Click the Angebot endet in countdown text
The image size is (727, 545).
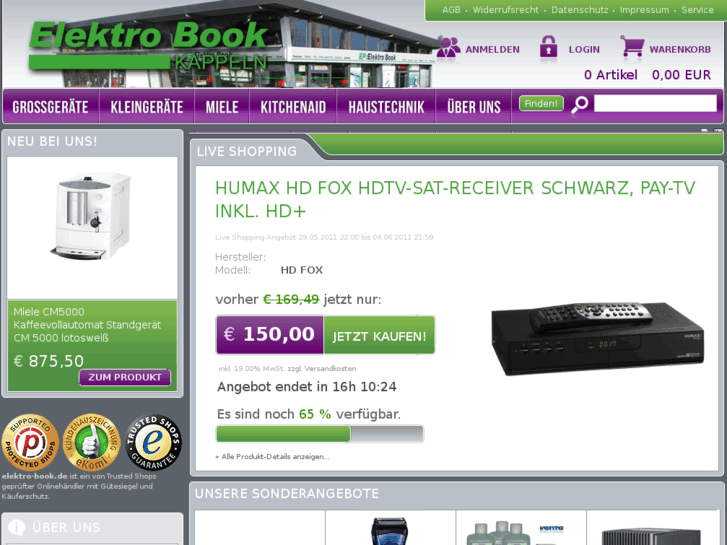(307, 387)
